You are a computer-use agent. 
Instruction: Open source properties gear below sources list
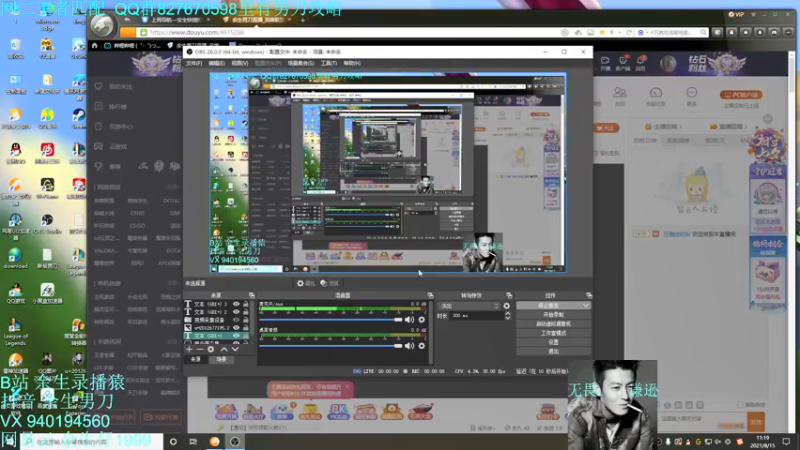click(211, 349)
